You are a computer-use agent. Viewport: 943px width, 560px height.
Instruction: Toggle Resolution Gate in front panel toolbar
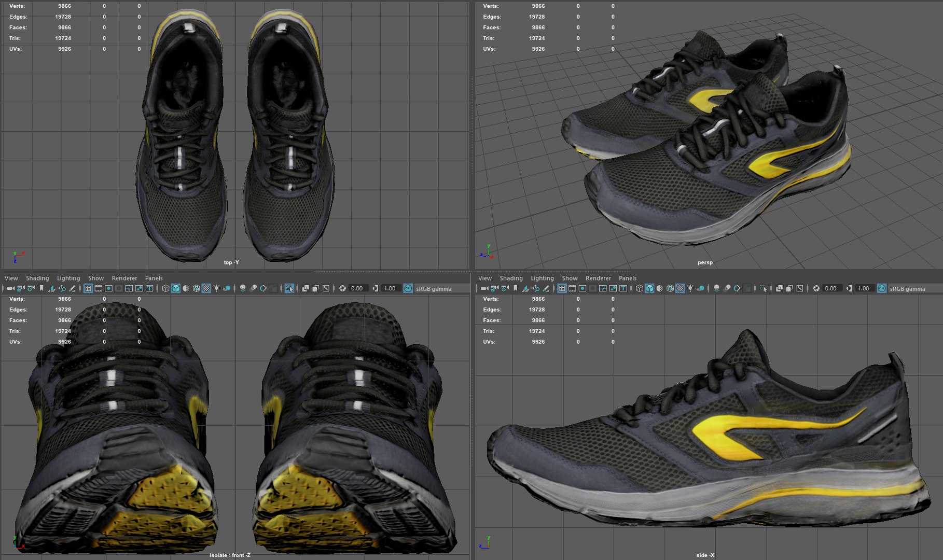click(x=109, y=288)
